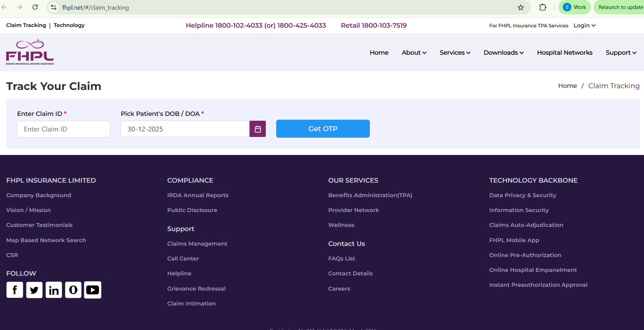Screen dimensions: 644x330
Task: Open FHPL's YouTube channel
Action: click(92, 290)
